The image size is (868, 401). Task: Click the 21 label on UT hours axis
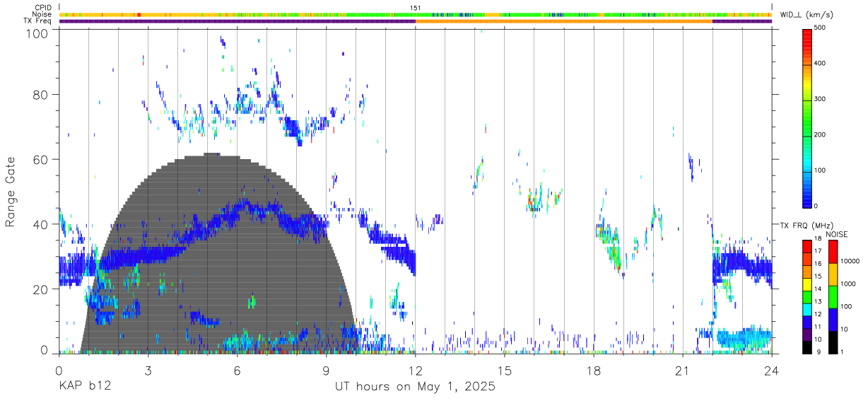tap(682, 371)
